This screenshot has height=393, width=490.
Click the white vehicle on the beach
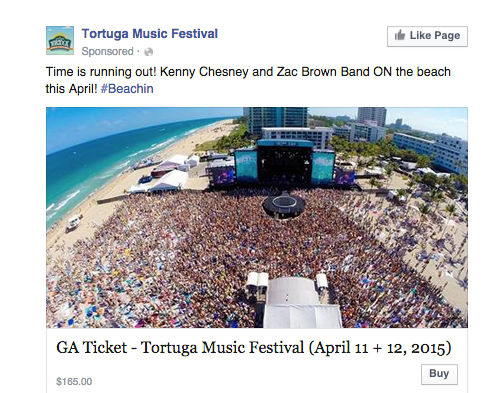(74, 222)
